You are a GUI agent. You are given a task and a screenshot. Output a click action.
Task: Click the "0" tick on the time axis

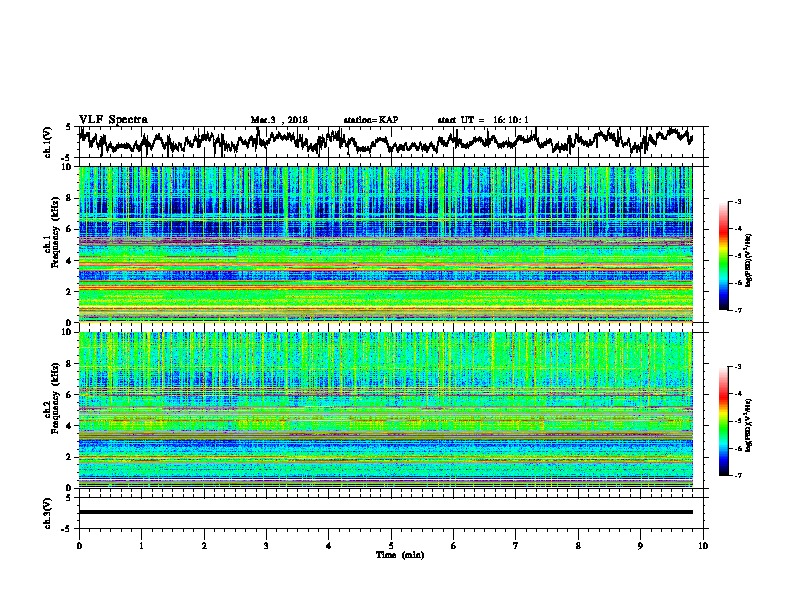(79, 546)
